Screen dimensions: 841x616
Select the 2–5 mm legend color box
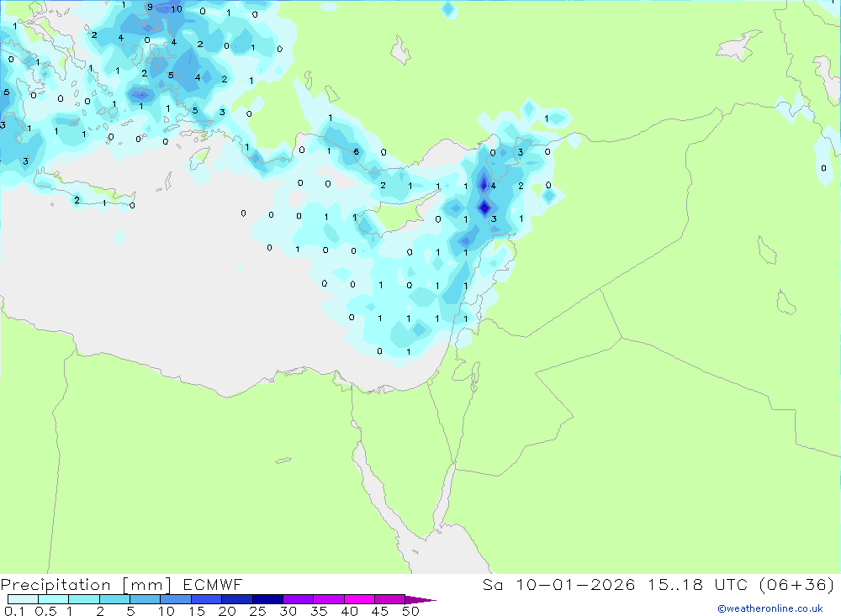click(114, 599)
